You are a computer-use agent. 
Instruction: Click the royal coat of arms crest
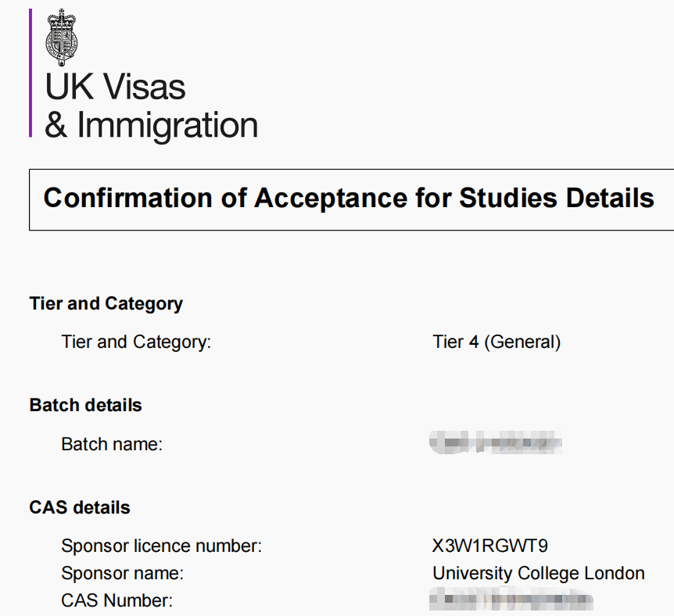[x=64, y=37]
